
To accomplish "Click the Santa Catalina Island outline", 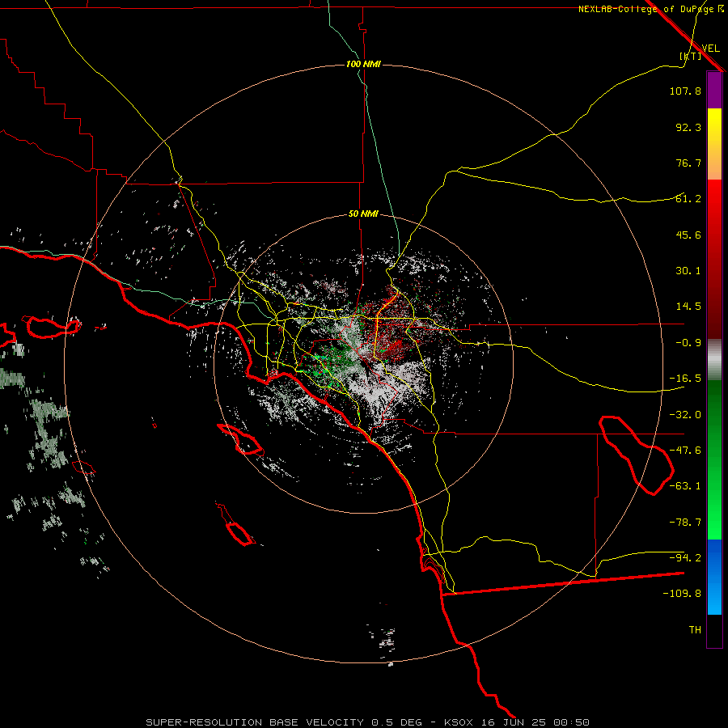I will point(240,439).
